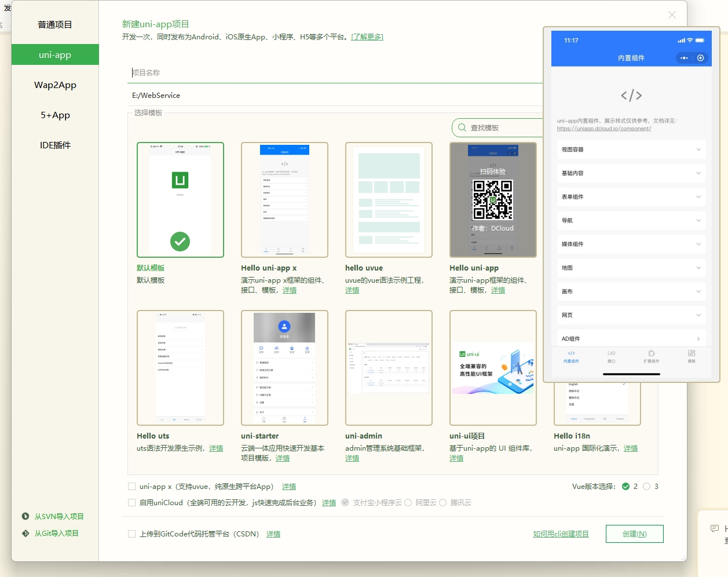Open 如何用cli创建项目 link
728x577 pixels.
tap(561, 534)
